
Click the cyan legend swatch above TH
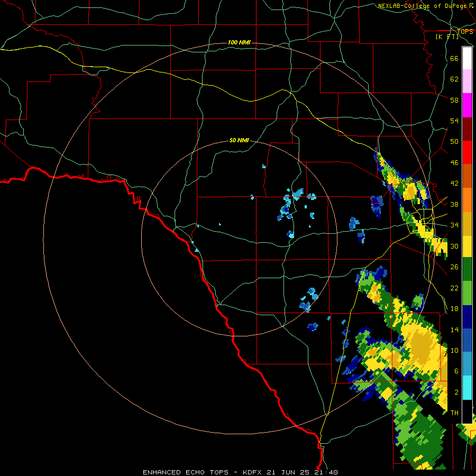[x=467, y=387]
